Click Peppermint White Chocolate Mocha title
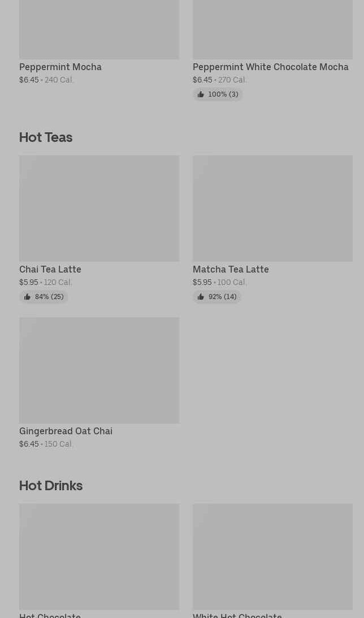Screen dimensions: 364x618 tap(270, 67)
